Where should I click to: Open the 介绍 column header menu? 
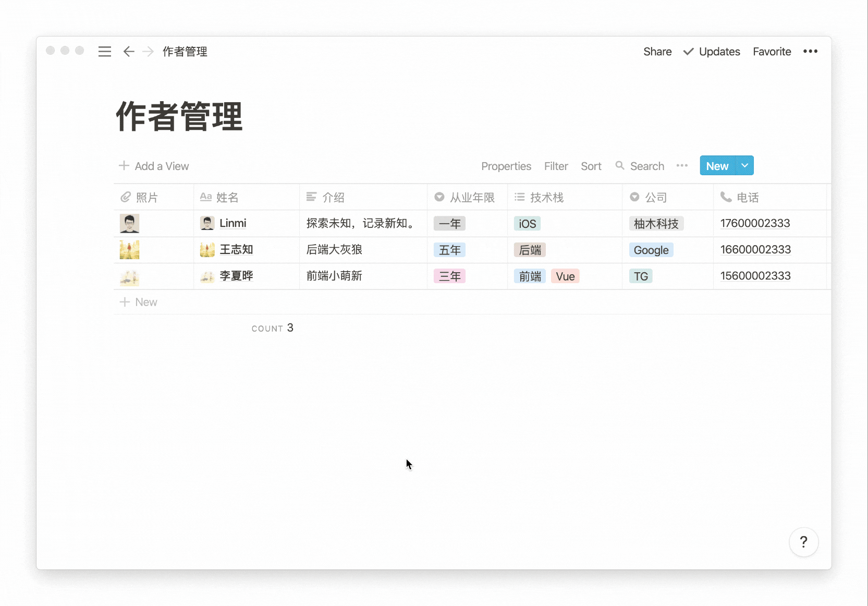tap(363, 197)
